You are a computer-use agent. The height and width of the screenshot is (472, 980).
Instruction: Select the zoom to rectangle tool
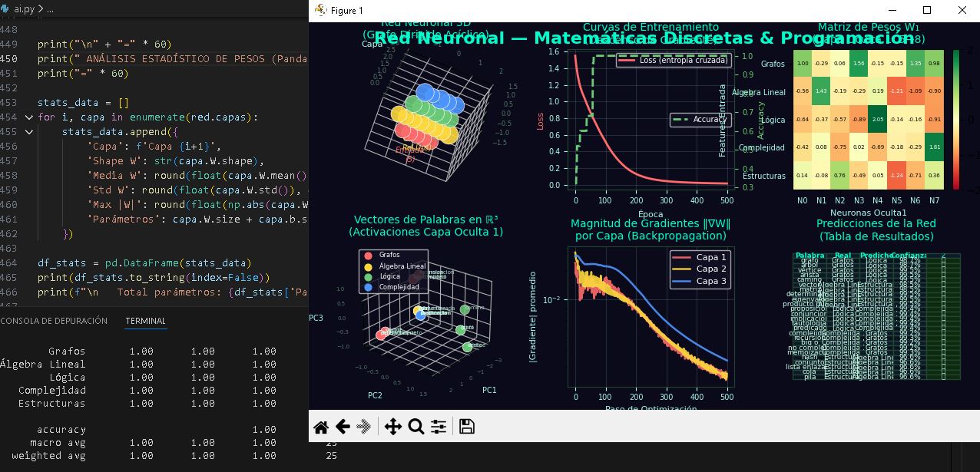click(416, 427)
